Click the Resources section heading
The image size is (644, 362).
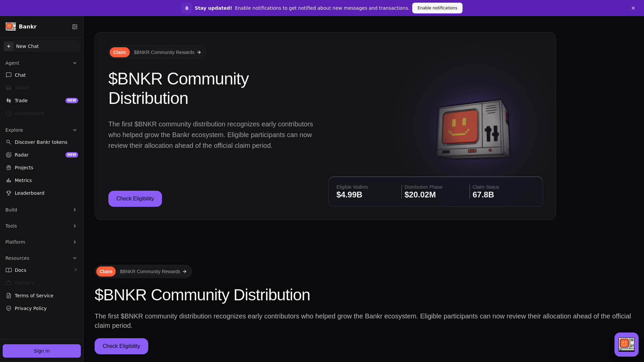pos(17,258)
